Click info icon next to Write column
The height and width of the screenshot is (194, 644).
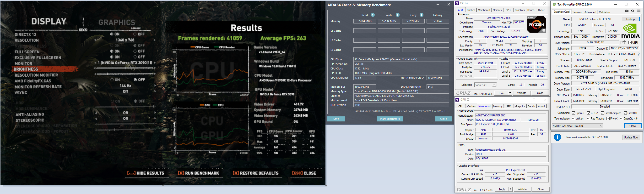(398, 15)
